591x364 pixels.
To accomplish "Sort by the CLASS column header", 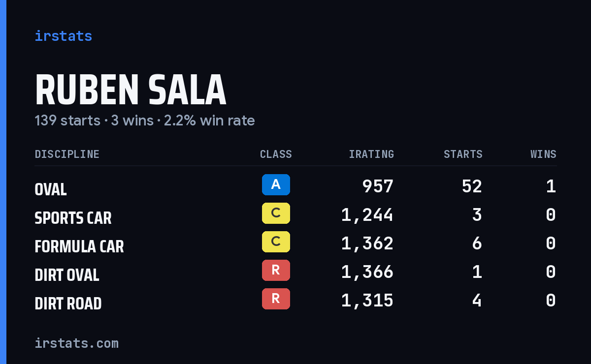I will pyautogui.click(x=276, y=154).
